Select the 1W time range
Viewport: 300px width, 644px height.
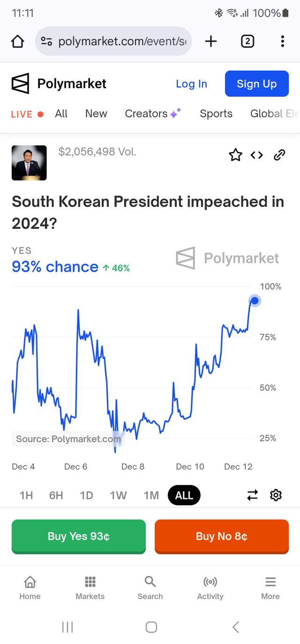tap(118, 495)
